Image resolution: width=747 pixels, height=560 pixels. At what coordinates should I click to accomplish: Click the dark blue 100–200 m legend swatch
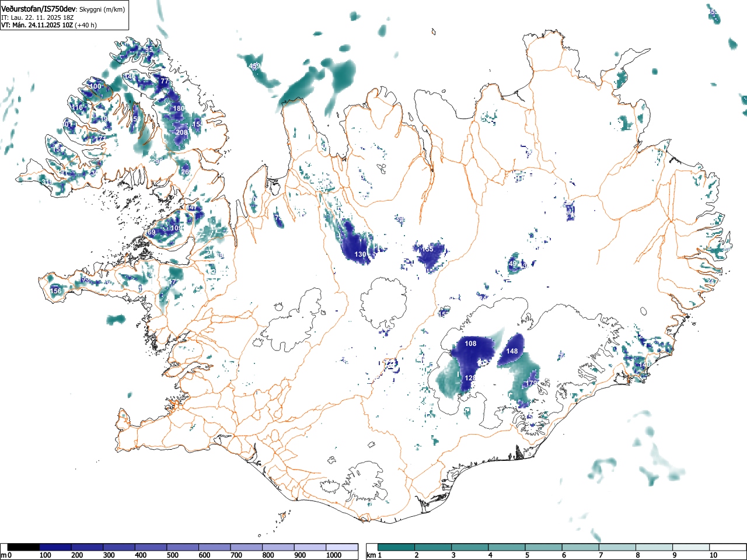click(55, 547)
